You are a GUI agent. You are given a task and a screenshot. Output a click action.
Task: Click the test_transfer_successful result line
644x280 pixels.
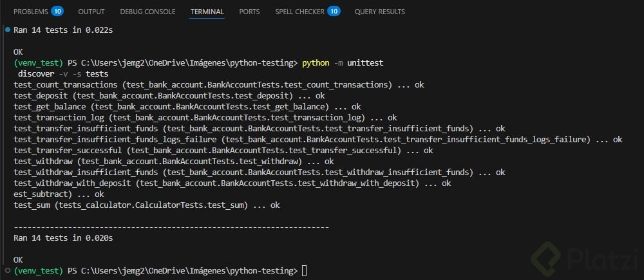pyautogui.click(x=223, y=151)
